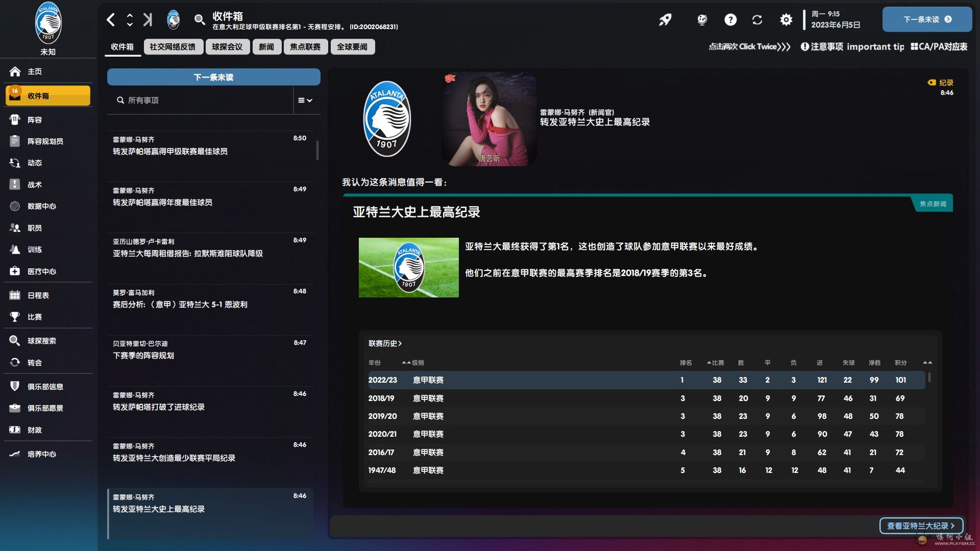
Task: Open 俱乐部信息 in the sidebar
Action: point(48,387)
